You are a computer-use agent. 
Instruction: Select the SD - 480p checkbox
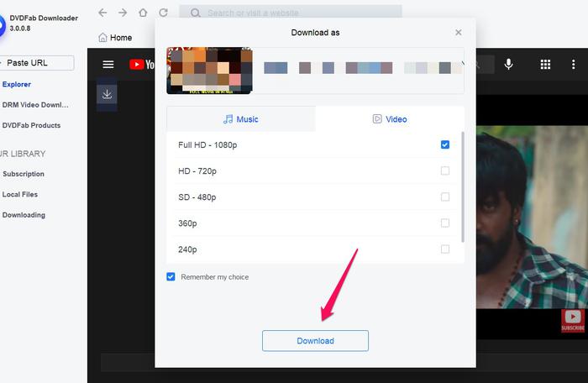[445, 197]
